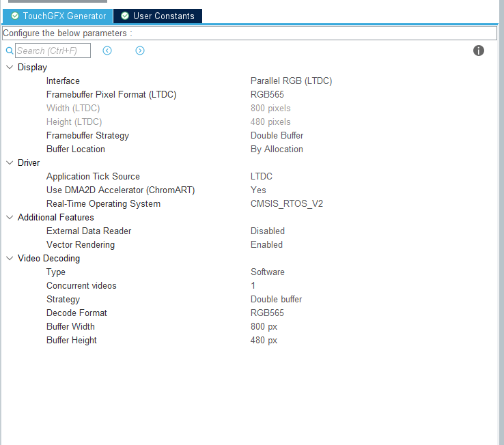Image resolution: width=504 pixels, height=445 pixels.
Task: Change Real-Time Operating System CMSIS_RTOS_V2 value
Action: point(287,203)
